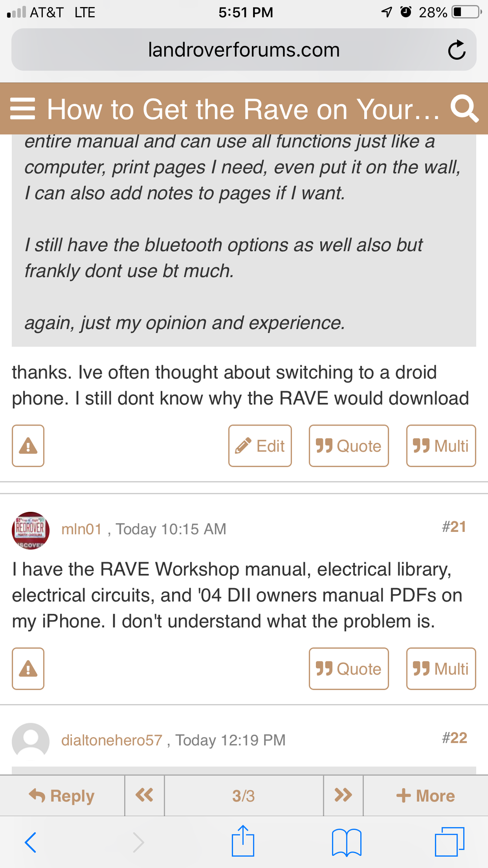
Task: Tap the landroverforums.com address bar
Action: click(x=243, y=50)
